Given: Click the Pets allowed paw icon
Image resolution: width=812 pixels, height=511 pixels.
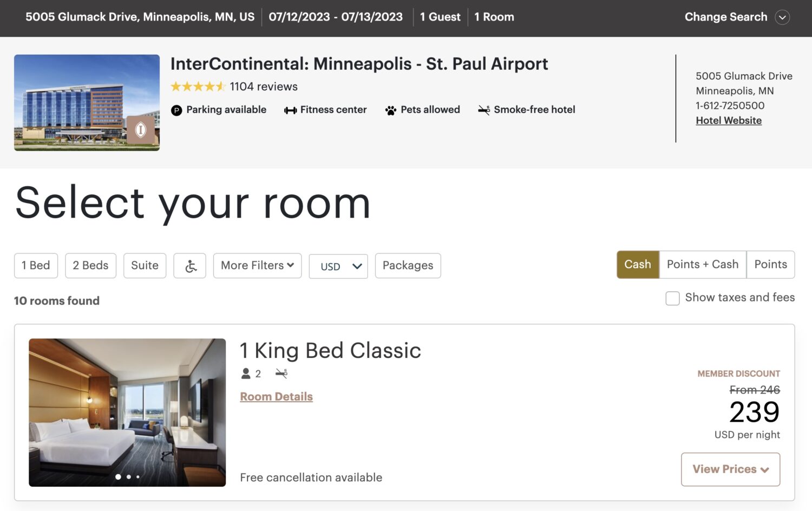Looking at the screenshot, I should [391, 109].
